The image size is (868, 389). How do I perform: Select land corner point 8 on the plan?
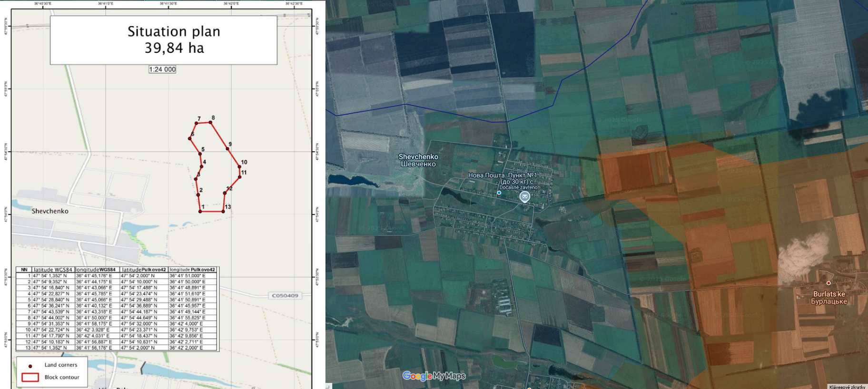click(210, 122)
